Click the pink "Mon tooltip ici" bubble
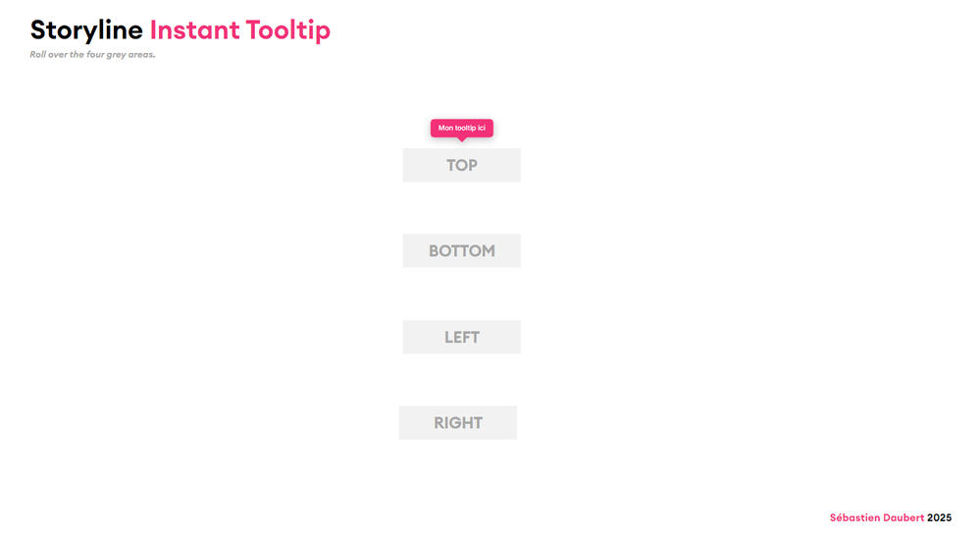The image size is (980, 540). point(461,128)
